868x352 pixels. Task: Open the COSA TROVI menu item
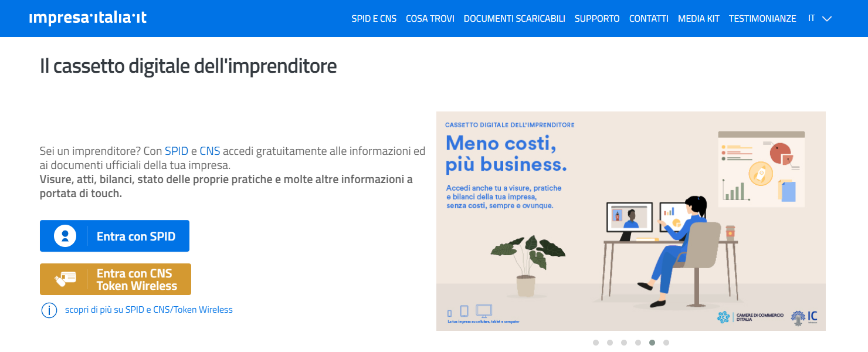coord(430,19)
